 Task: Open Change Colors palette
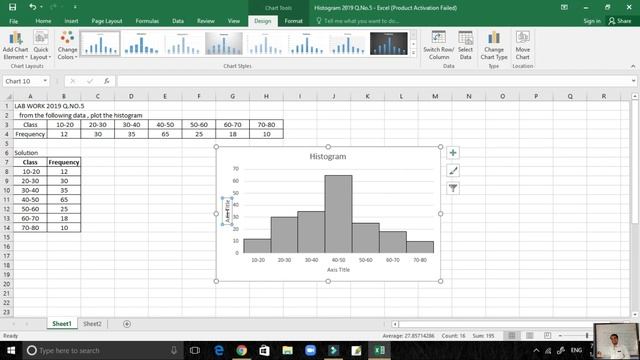click(67, 46)
